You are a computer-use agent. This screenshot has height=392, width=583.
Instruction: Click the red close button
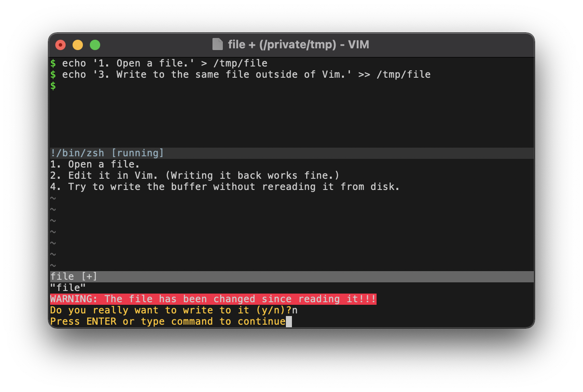(x=60, y=44)
